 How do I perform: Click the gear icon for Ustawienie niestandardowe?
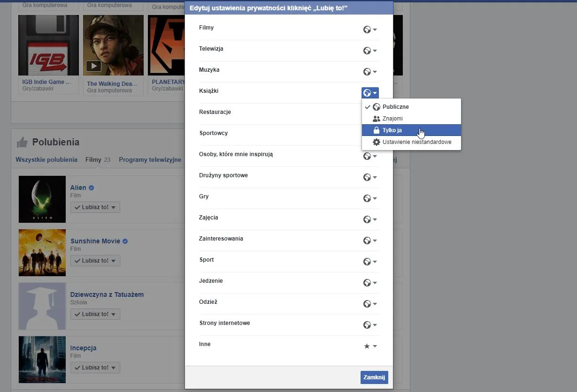376,142
